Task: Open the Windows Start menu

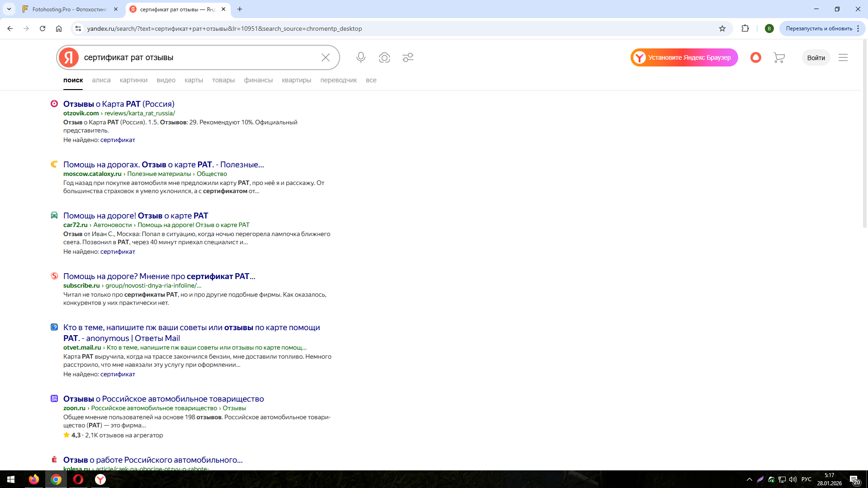Action: (x=11, y=479)
